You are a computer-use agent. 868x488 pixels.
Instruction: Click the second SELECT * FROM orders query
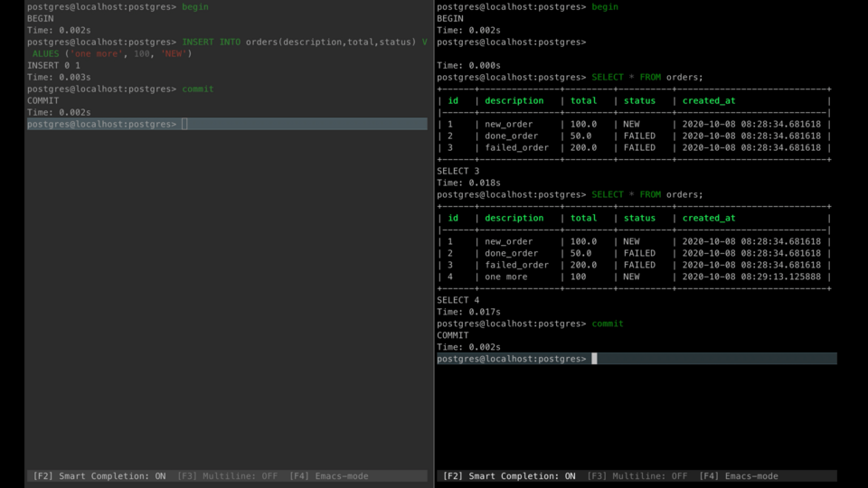(x=647, y=194)
